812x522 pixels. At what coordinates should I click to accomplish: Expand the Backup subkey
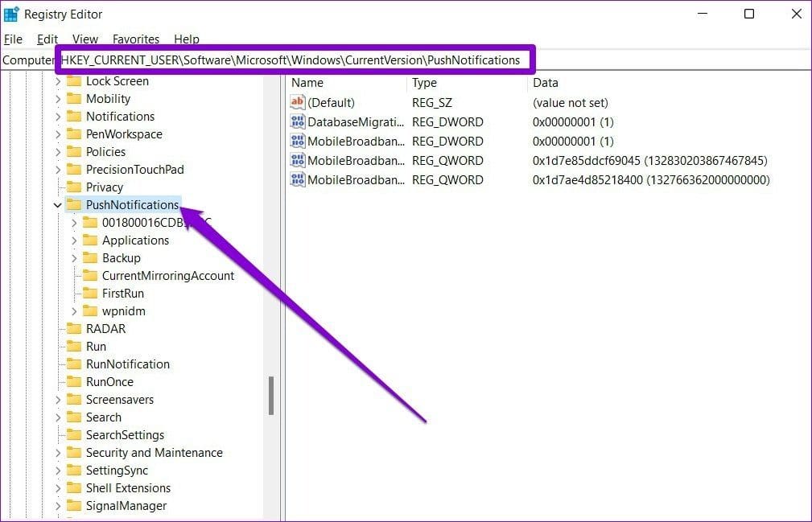[74, 258]
